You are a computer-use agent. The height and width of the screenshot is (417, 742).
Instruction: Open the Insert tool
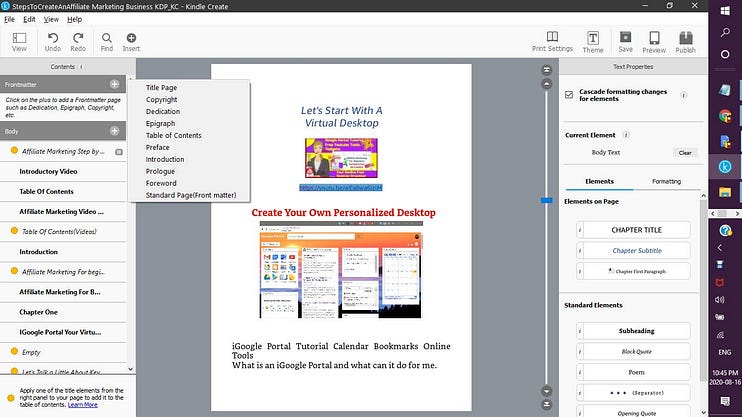pos(131,42)
